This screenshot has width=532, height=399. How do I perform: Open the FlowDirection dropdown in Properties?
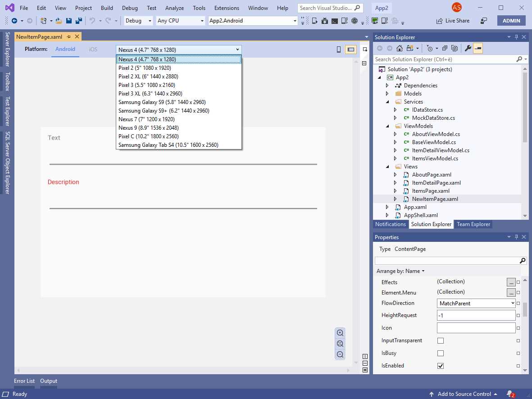tap(513, 303)
